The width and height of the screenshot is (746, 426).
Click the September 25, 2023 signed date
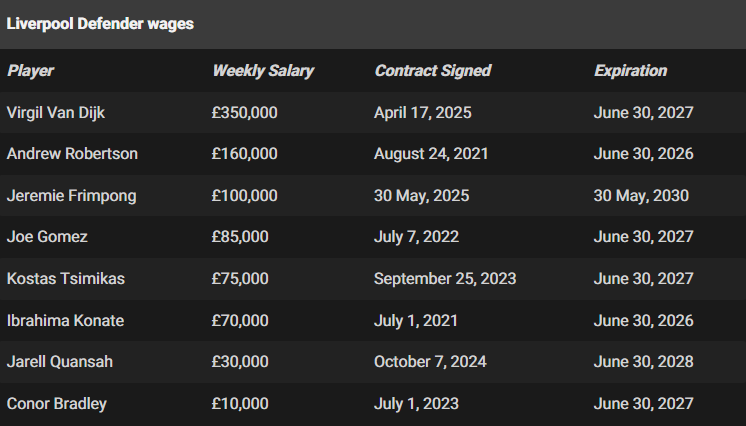[445, 278]
